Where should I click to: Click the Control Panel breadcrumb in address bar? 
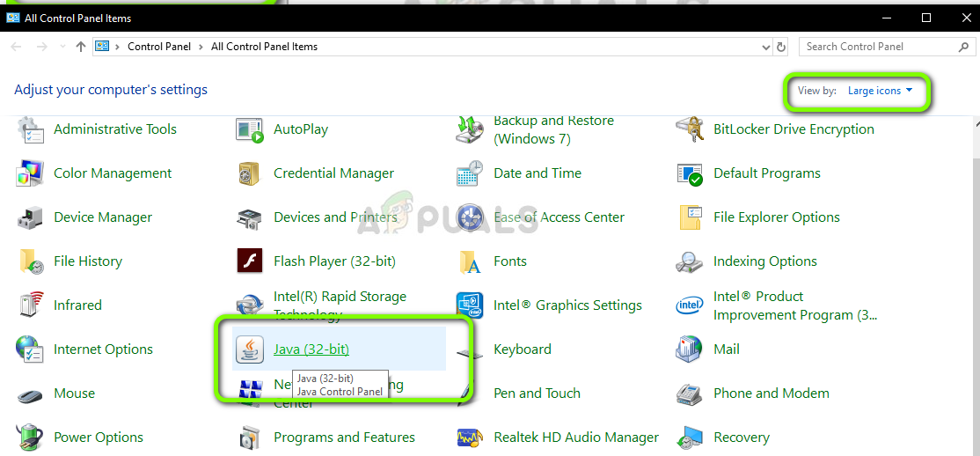tap(159, 47)
